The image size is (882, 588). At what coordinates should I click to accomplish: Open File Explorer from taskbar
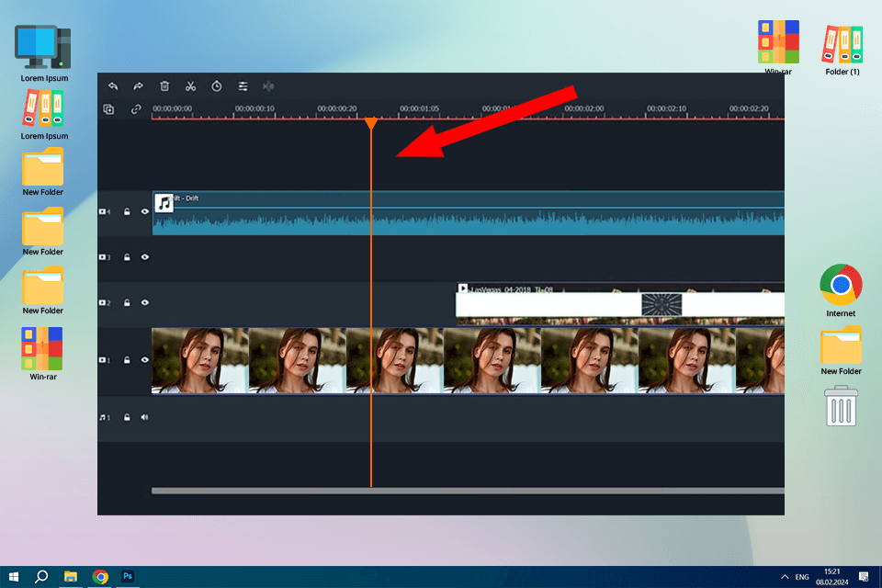coord(71,577)
